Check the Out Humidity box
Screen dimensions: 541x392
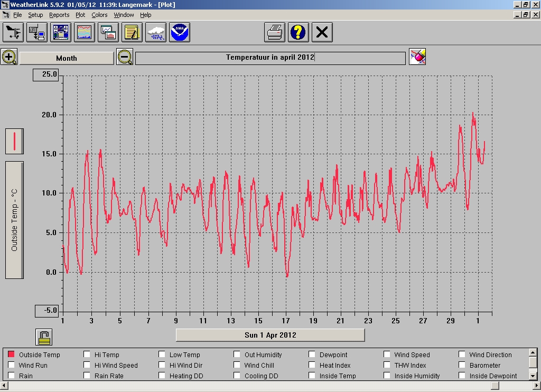[x=237, y=354]
